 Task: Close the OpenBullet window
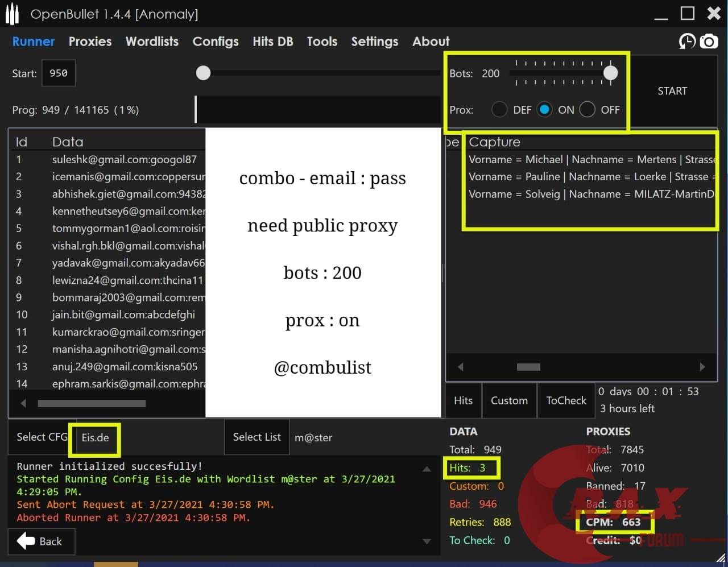(x=714, y=13)
